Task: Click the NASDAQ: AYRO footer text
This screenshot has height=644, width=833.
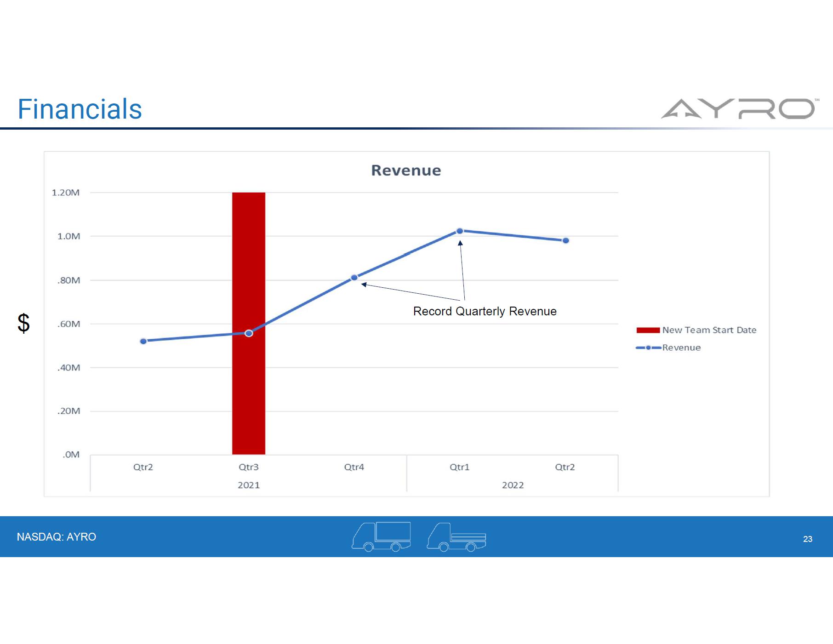Action: point(57,537)
